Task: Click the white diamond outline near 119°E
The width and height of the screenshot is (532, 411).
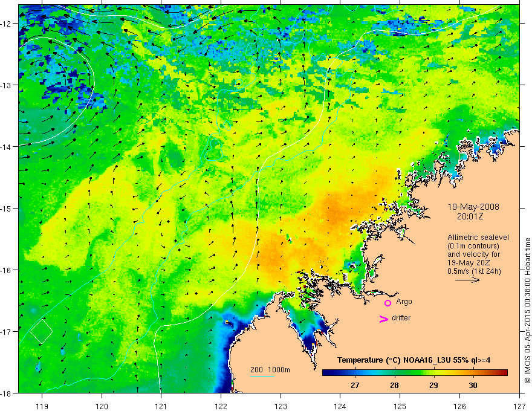Action: [x=41, y=331]
